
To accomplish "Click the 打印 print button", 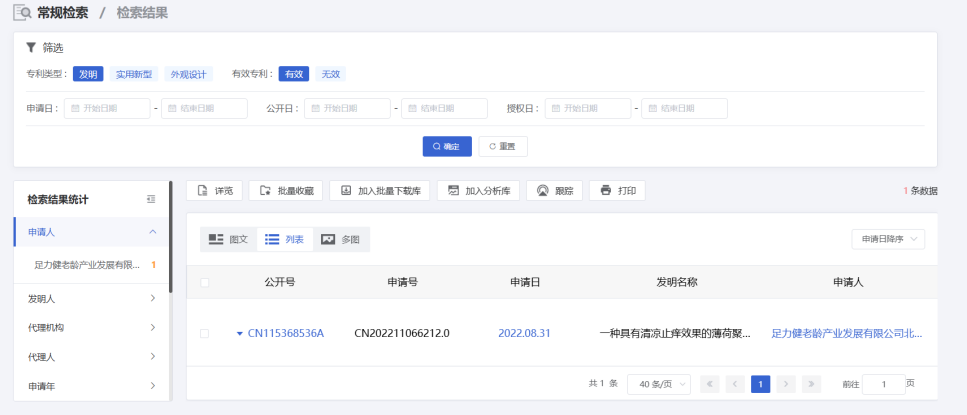I will (617, 191).
